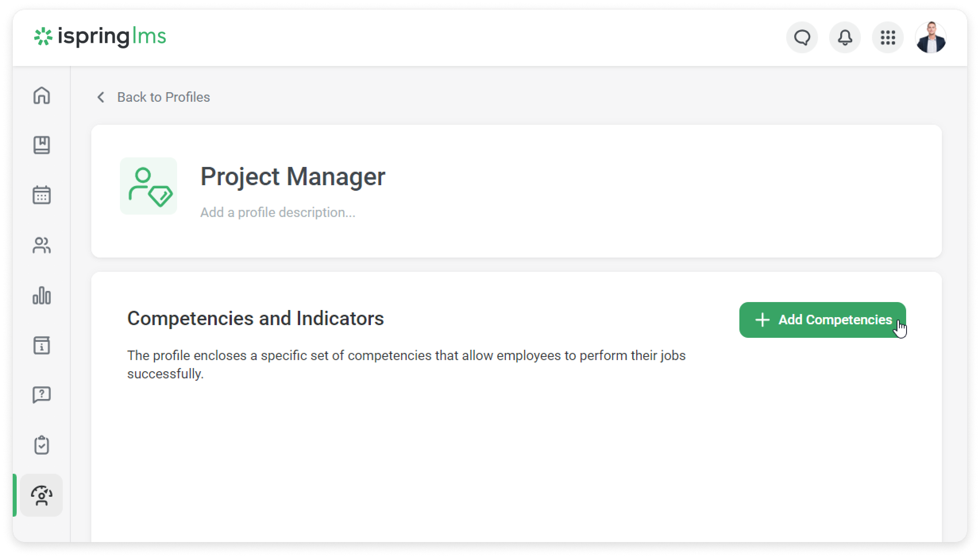Click the notifications bell icon
This screenshot has width=980, height=558.
[845, 38]
